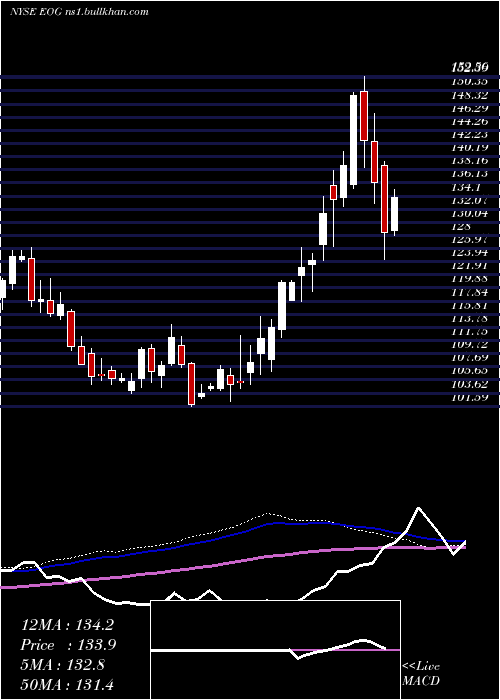Click the 136.13 price axis label
500x700 pixels.
point(469,173)
